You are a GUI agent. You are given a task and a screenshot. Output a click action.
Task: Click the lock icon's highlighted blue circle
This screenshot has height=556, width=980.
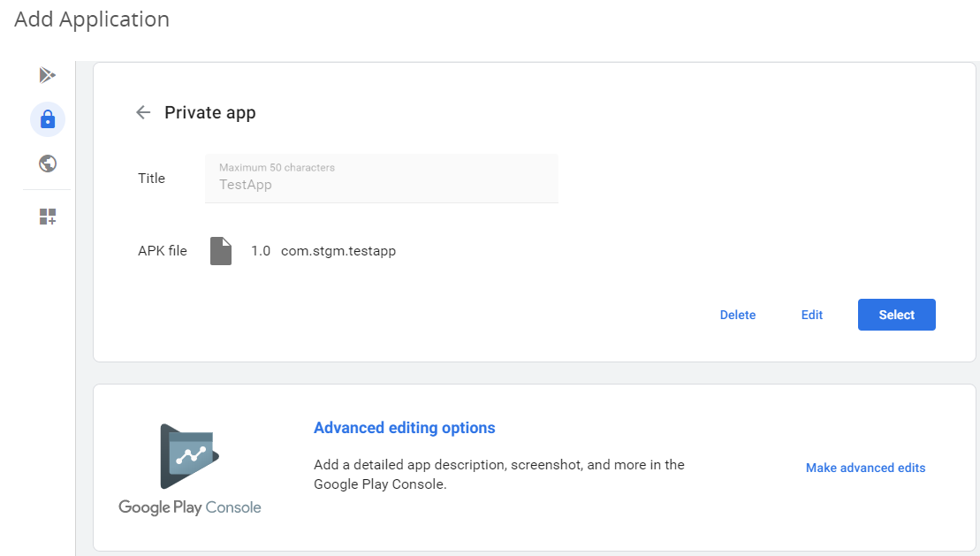(47, 119)
